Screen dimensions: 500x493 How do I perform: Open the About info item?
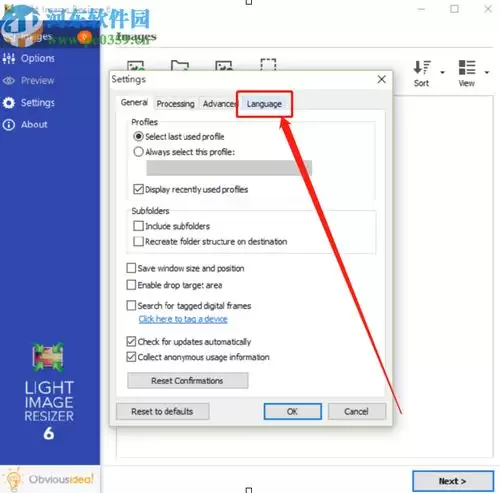coord(25,125)
